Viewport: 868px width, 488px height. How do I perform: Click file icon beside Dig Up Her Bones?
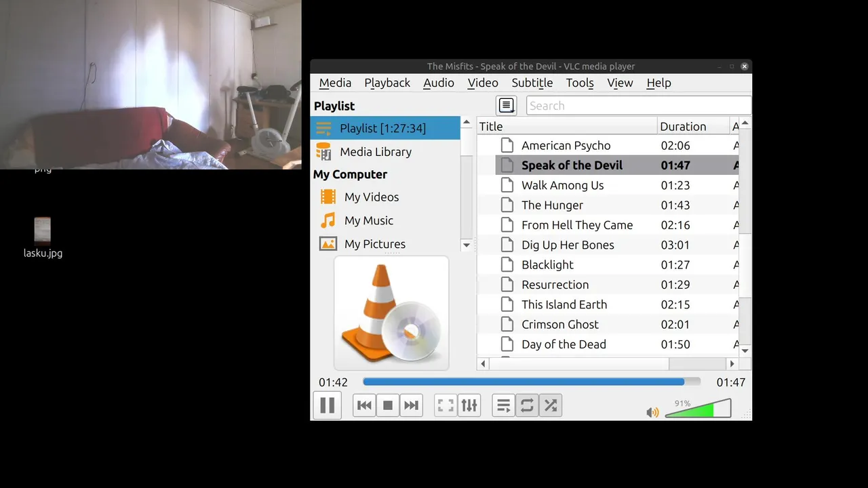507,245
